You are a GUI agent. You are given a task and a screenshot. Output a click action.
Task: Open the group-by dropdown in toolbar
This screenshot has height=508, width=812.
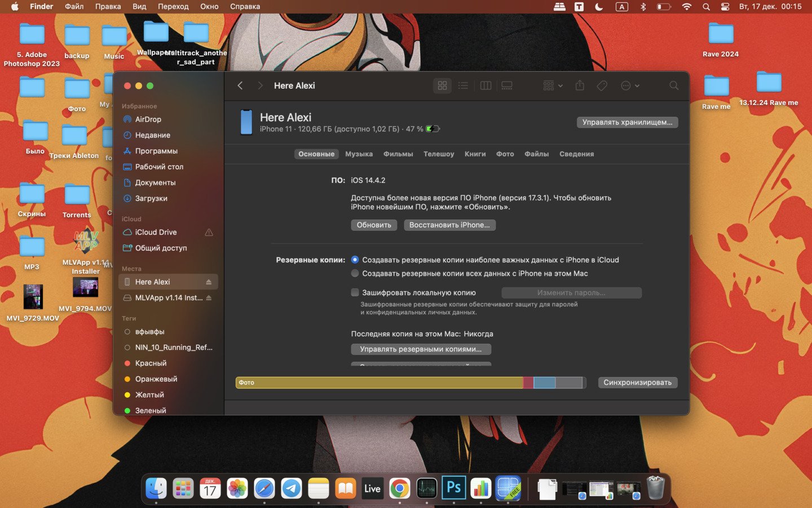click(x=553, y=86)
